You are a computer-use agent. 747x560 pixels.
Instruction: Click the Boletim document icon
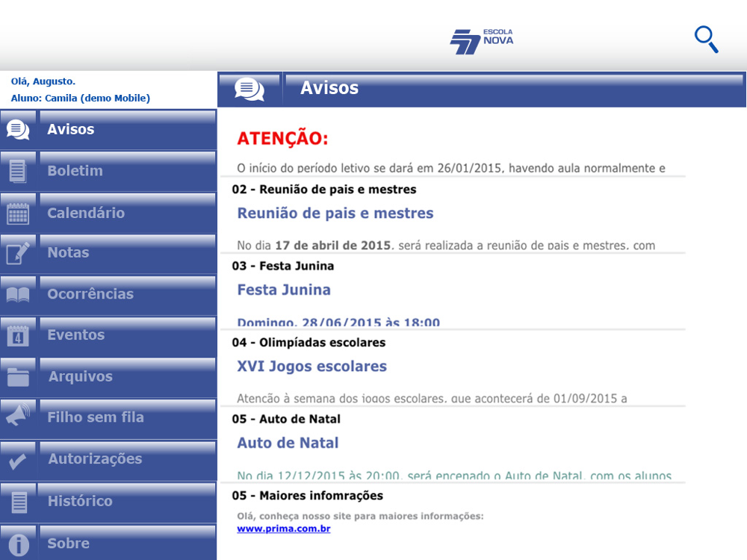tap(18, 171)
